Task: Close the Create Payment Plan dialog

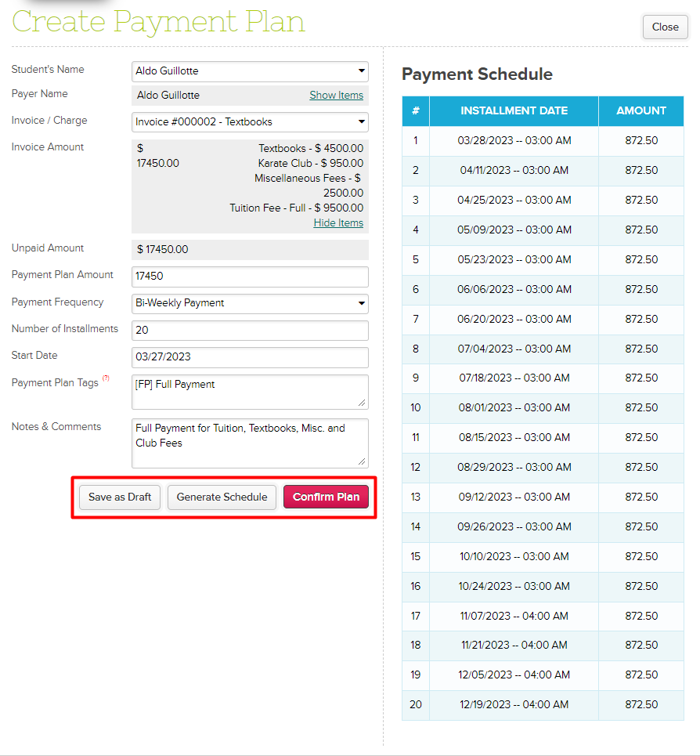Action: [x=665, y=27]
